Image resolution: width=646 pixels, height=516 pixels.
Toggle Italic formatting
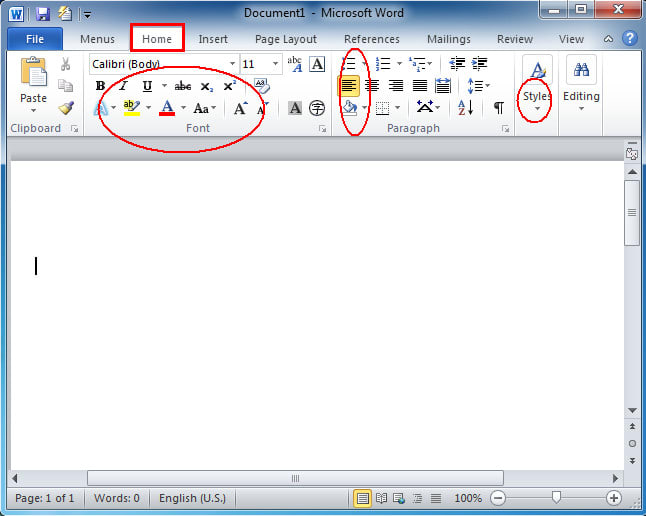click(x=123, y=86)
